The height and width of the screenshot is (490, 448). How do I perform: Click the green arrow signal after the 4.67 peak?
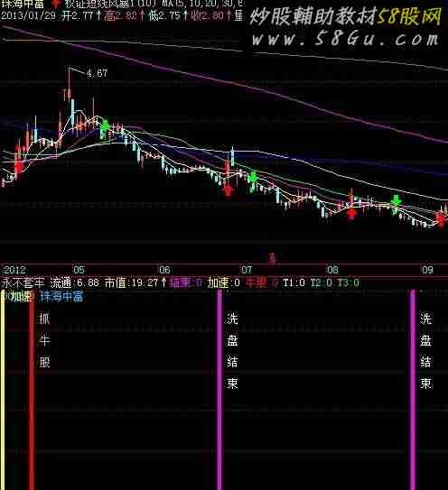[106, 125]
